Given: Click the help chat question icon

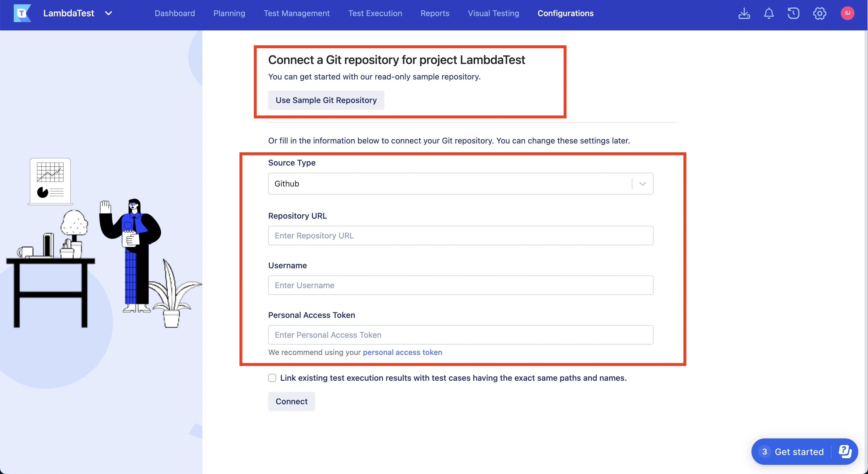Looking at the screenshot, I should tap(845, 451).
